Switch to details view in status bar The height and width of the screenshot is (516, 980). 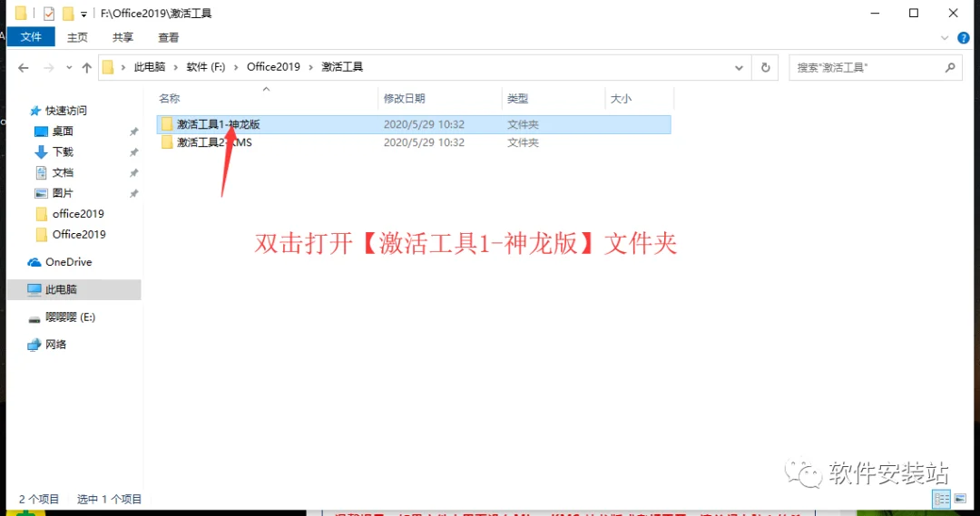(x=941, y=499)
